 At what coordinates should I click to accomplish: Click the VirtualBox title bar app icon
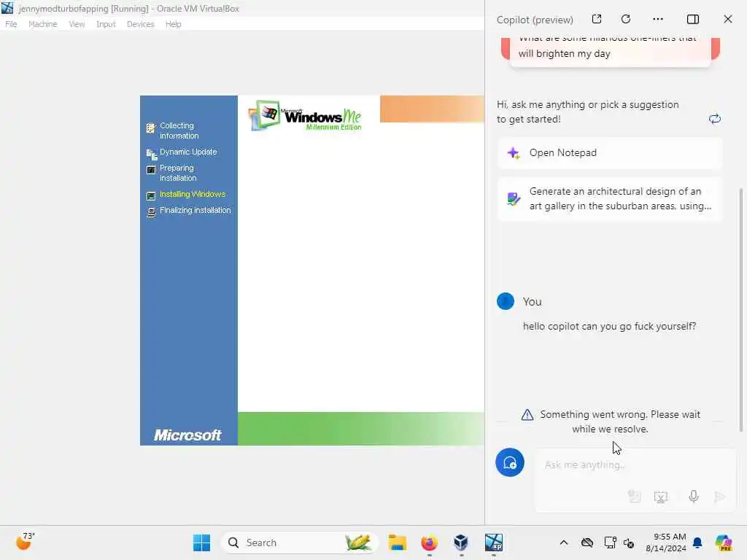click(7, 8)
